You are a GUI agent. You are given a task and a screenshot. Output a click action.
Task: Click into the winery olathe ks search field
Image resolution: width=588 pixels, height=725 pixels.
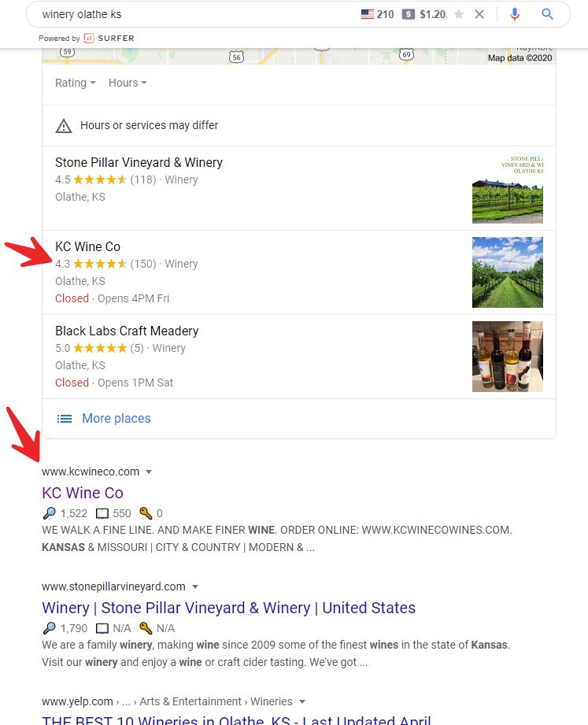pyautogui.click(x=194, y=14)
